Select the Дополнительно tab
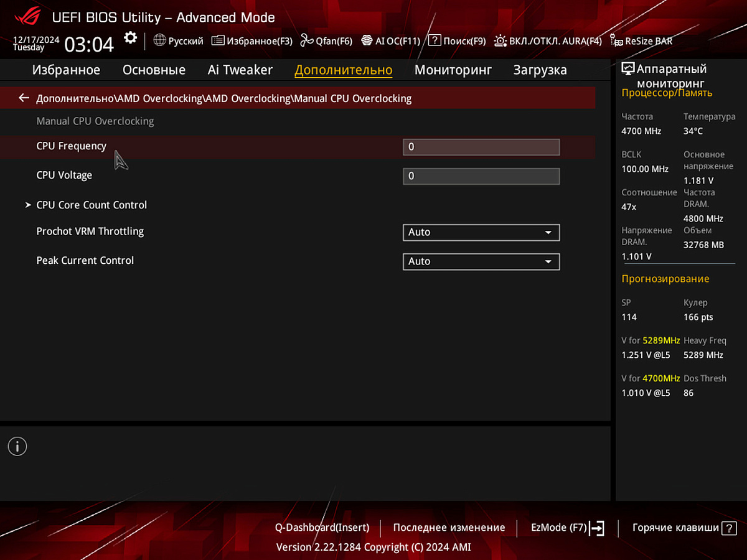747x560 pixels. pos(344,70)
